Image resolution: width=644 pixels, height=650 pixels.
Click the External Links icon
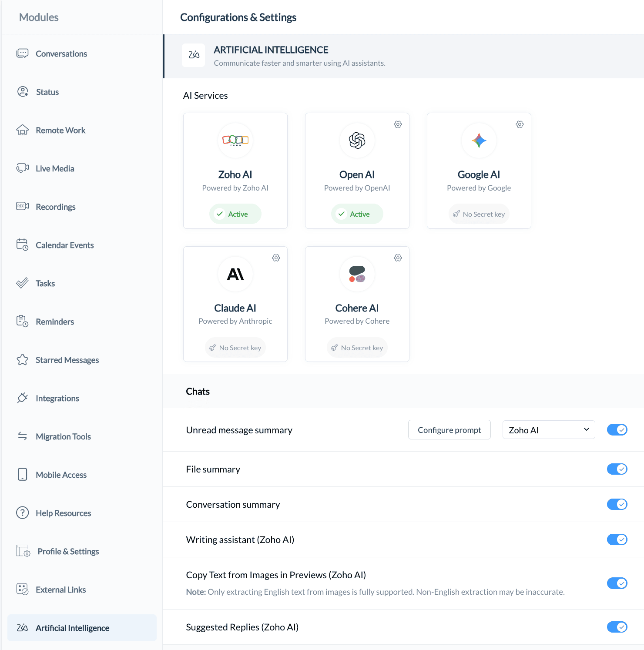point(23,590)
